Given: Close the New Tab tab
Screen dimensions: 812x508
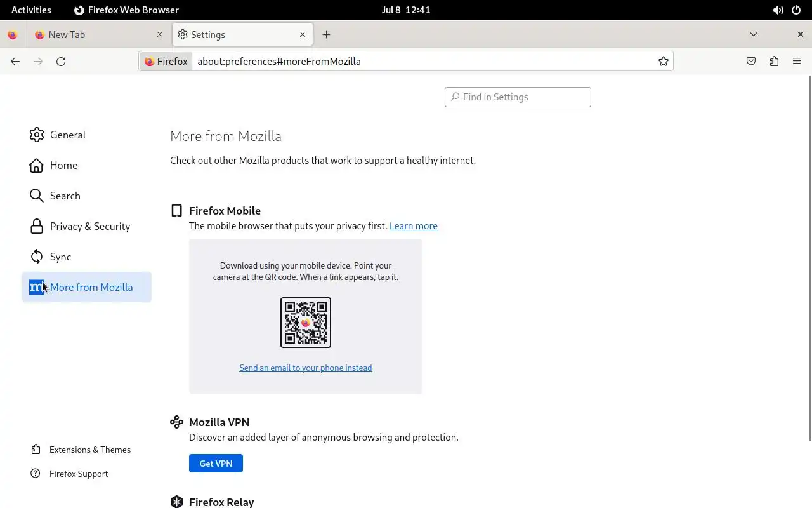Looking at the screenshot, I should click(160, 35).
